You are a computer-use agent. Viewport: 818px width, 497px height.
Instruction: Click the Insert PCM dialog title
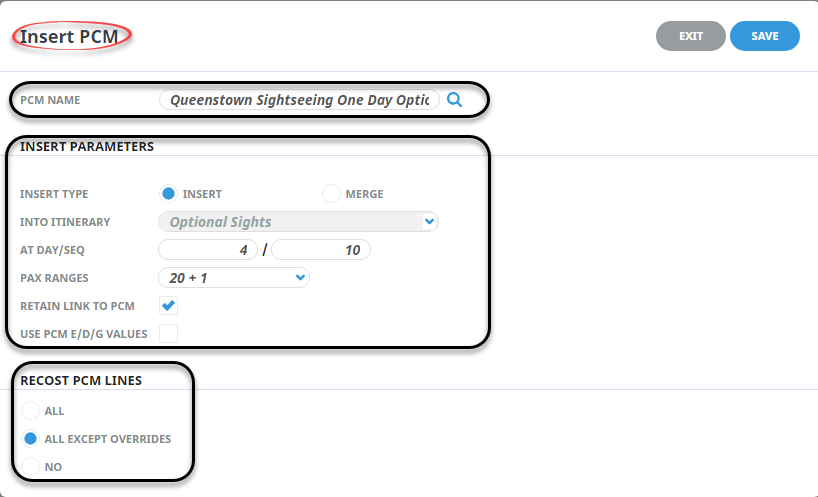[x=69, y=37]
